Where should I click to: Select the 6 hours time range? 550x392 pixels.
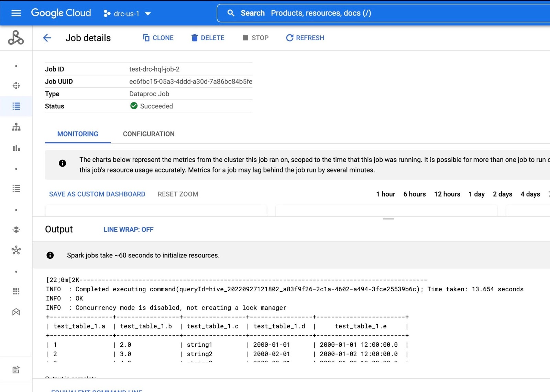414,194
